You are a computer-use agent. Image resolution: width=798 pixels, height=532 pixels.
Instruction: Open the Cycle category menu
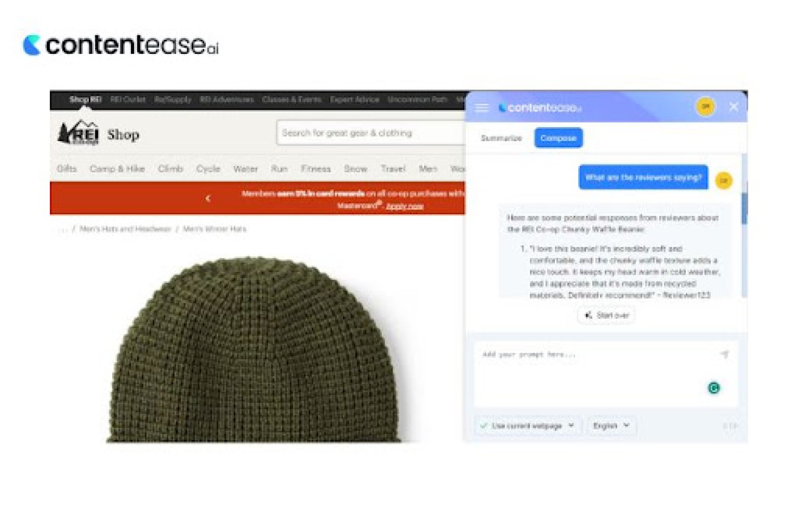pyautogui.click(x=208, y=169)
